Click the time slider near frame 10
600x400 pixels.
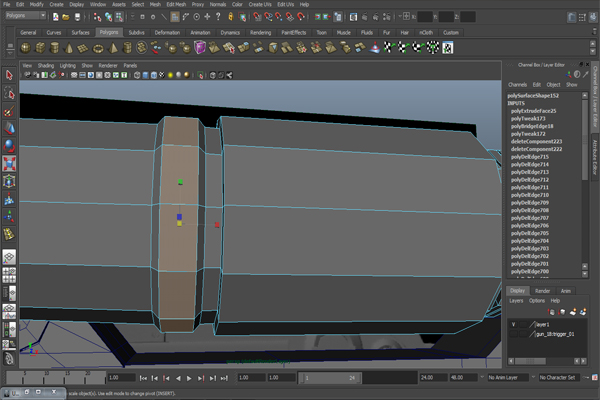46,377
